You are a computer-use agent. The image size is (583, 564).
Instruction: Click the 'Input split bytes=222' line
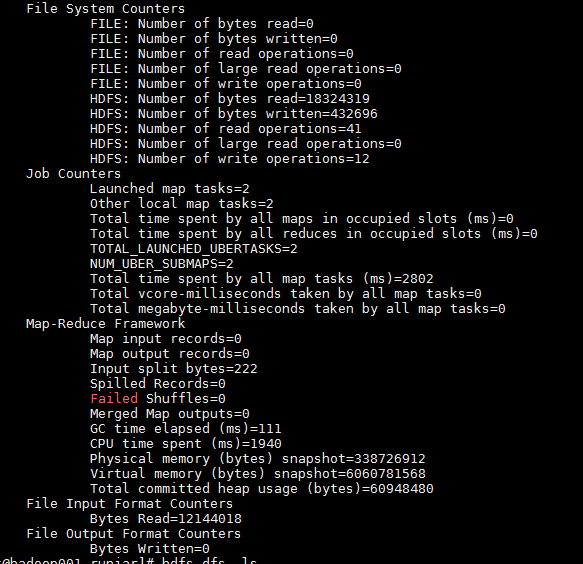pyautogui.click(x=174, y=369)
